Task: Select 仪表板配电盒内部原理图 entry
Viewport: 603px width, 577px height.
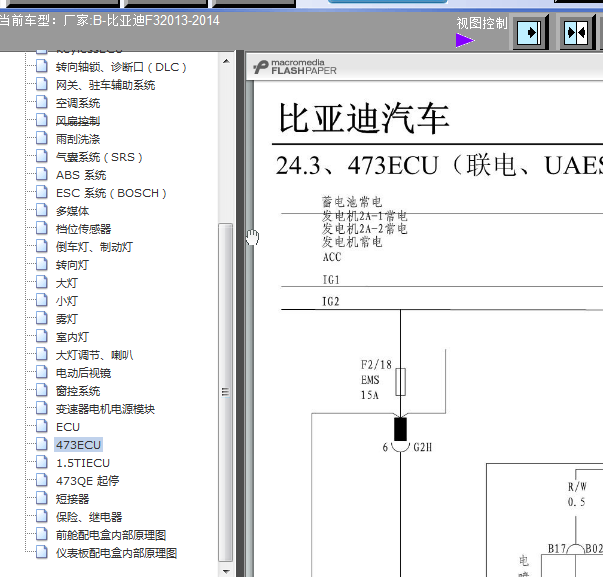Action: pos(117,553)
